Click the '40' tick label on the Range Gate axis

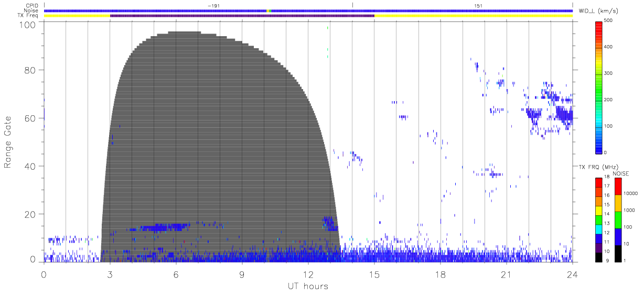pyautogui.click(x=30, y=166)
